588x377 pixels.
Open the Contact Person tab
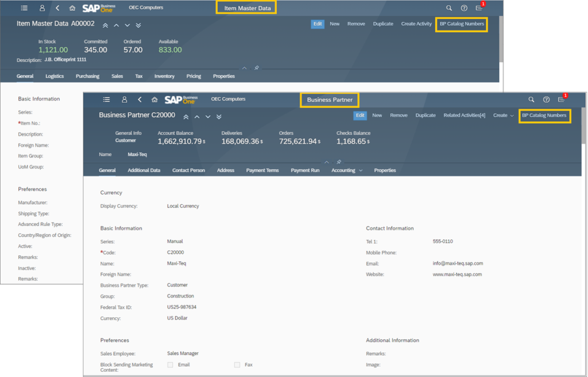188,171
